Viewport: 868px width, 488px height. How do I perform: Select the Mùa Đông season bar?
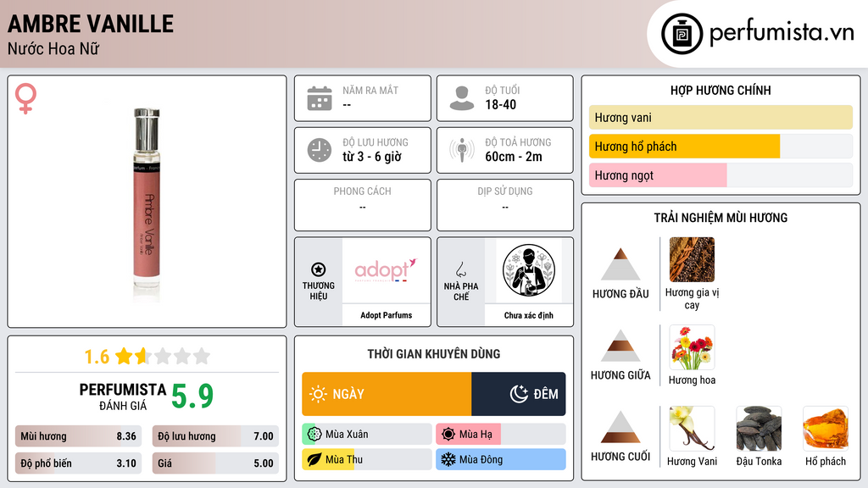501,459
